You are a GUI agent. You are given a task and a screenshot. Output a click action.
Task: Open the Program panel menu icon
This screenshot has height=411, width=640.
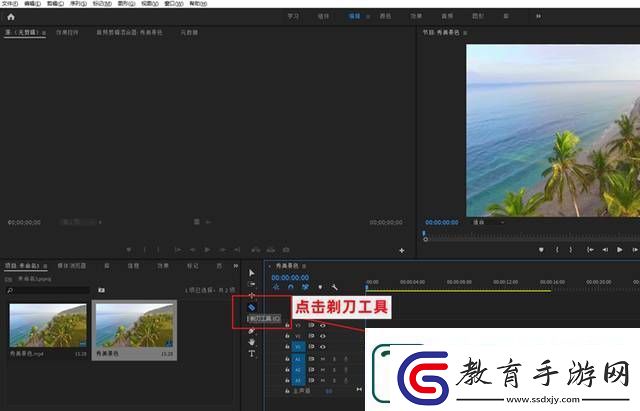(465, 32)
